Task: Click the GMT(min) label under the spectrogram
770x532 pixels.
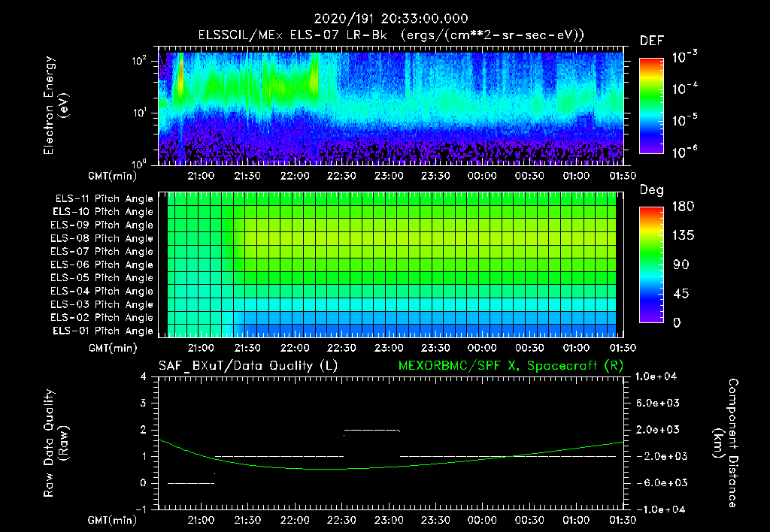Action: 113,176
